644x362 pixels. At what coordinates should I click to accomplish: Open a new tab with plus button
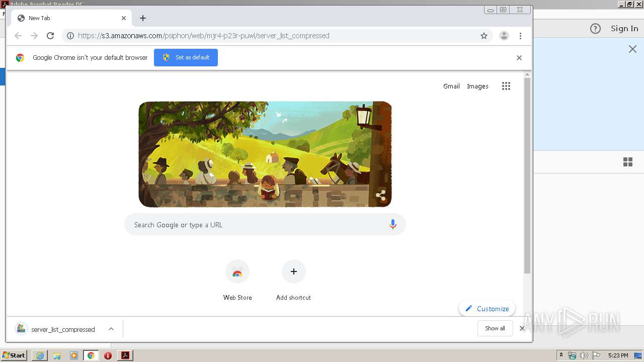point(143,18)
